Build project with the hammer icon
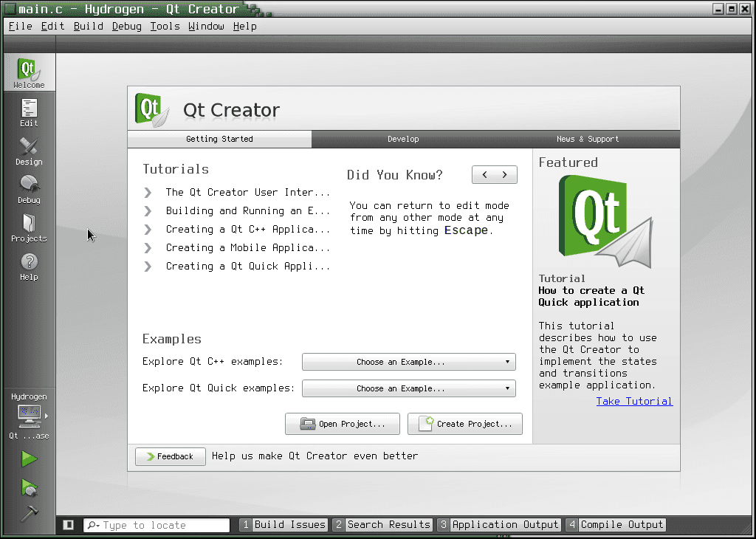This screenshot has height=539, width=756. tap(30, 514)
